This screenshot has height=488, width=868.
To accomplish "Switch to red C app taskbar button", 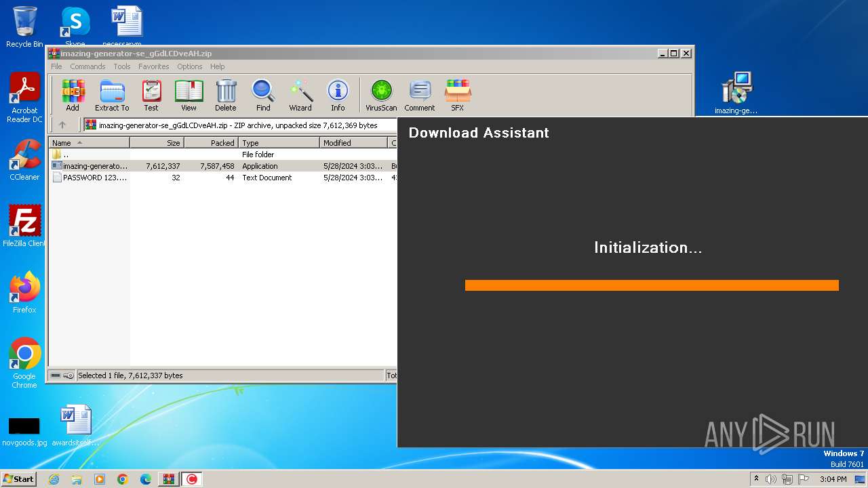I will click(192, 479).
